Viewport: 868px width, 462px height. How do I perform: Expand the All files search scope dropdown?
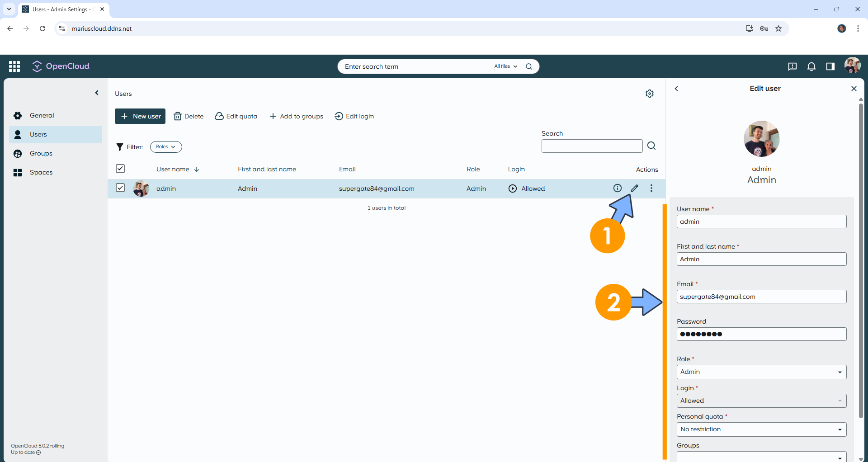504,66
